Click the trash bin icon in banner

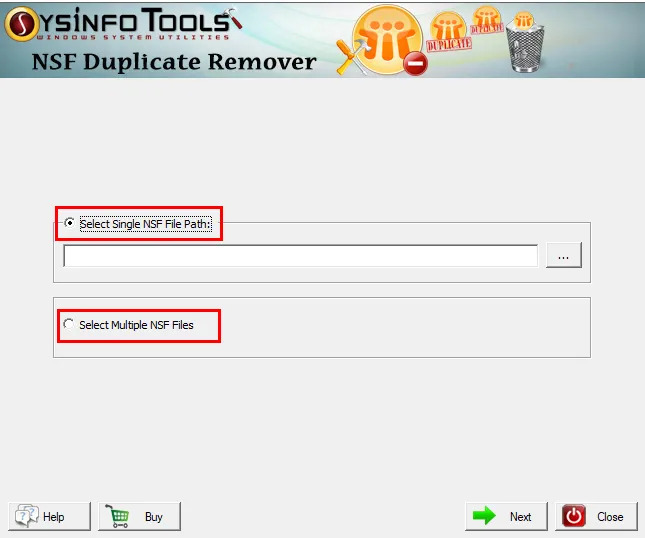coord(525,43)
